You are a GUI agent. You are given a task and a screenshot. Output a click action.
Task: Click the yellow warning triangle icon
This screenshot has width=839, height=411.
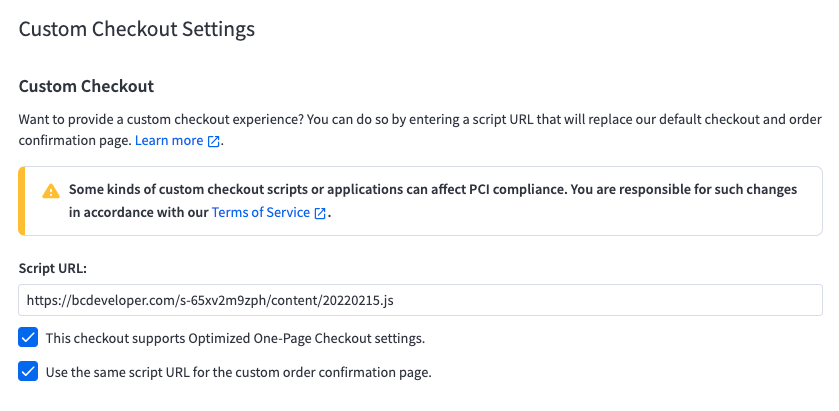49,190
